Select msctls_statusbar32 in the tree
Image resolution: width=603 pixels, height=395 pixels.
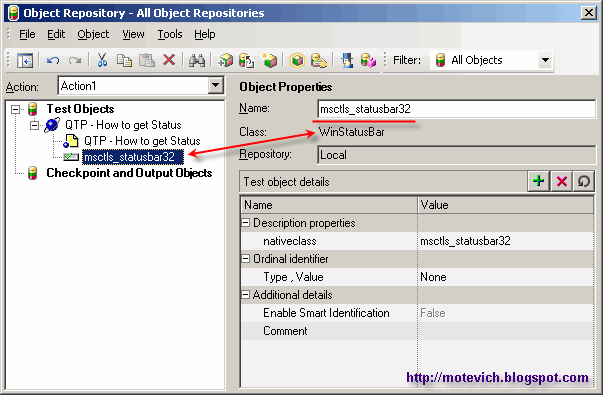tap(132, 157)
